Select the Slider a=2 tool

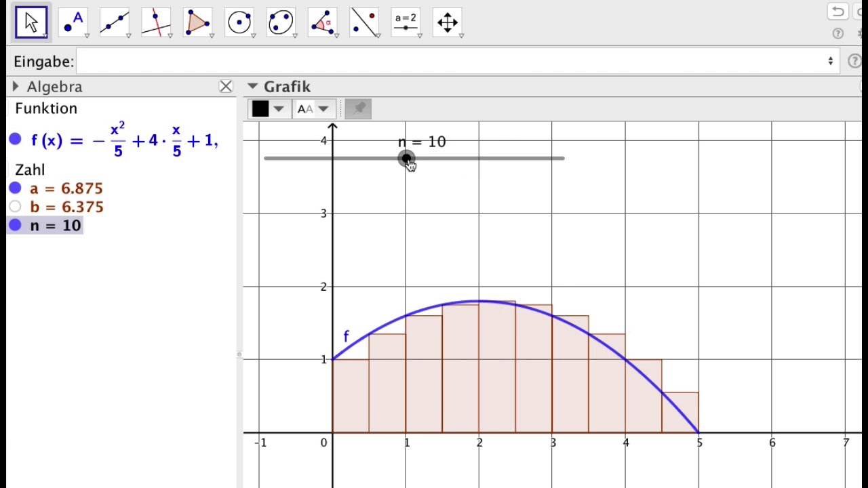[406, 22]
